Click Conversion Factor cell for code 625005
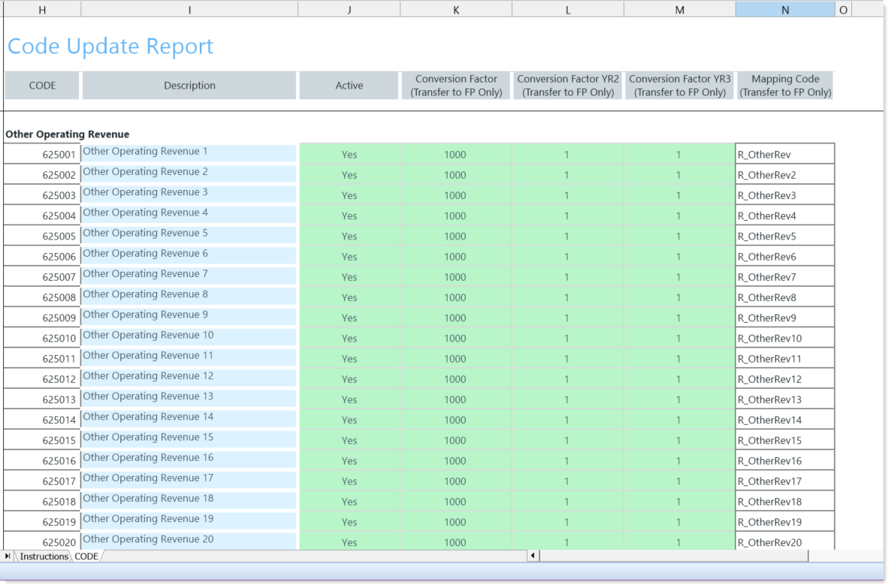891x588 pixels. 455,237
